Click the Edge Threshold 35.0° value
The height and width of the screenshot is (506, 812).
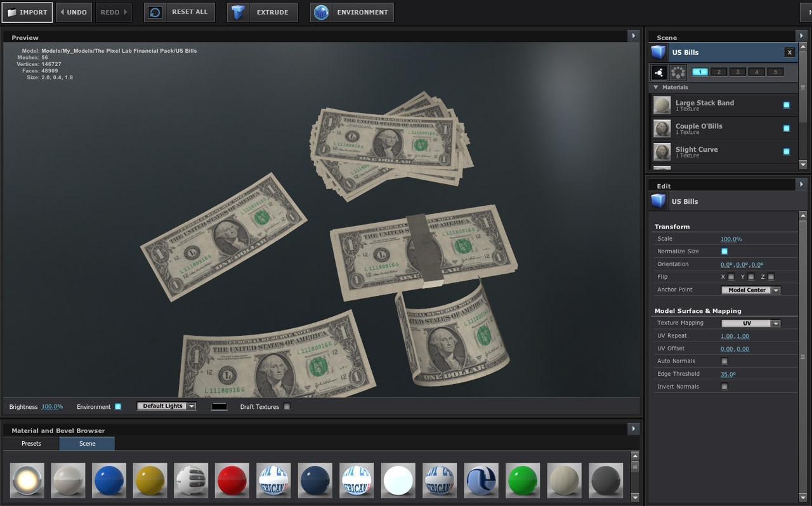pyautogui.click(x=728, y=374)
